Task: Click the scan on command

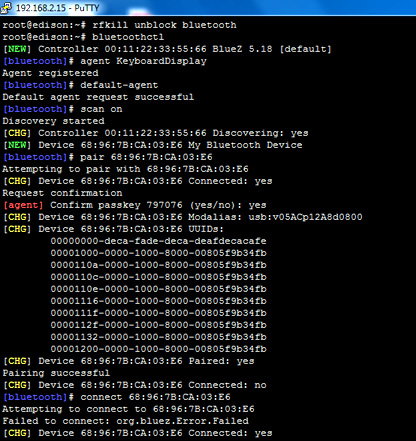Action: (101, 109)
